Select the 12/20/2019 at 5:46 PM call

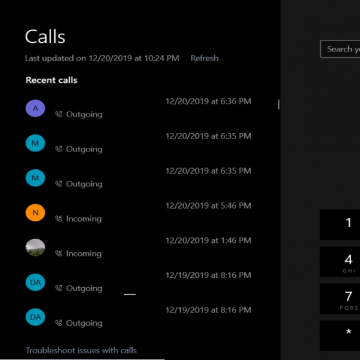(138, 213)
